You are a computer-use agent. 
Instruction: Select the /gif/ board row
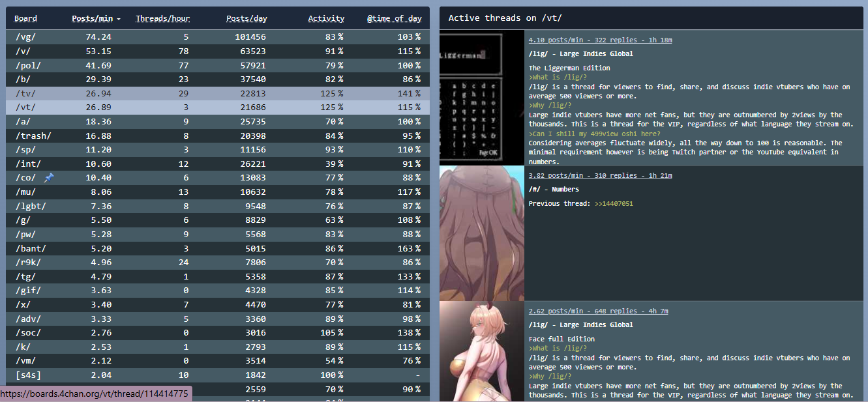[218, 291]
